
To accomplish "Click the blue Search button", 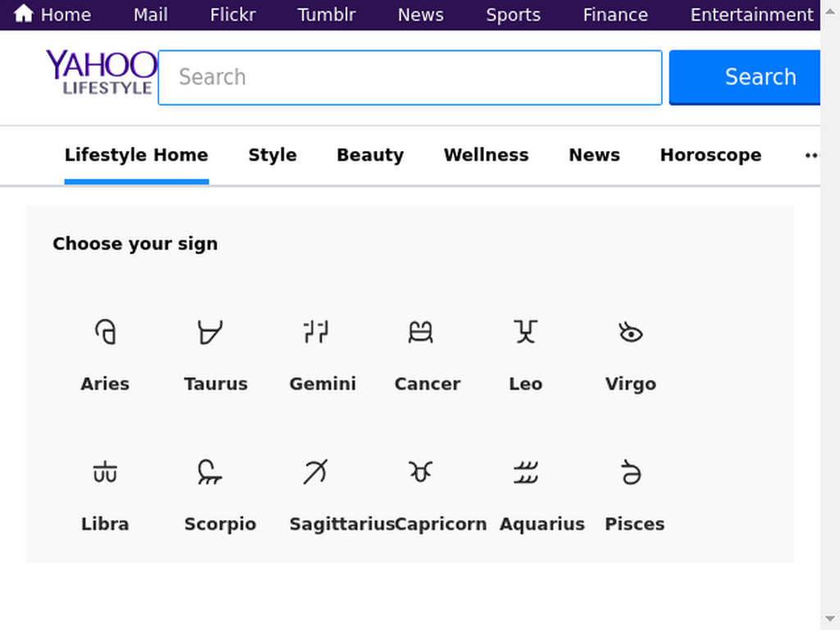I will pyautogui.click(x=745, y=77).
